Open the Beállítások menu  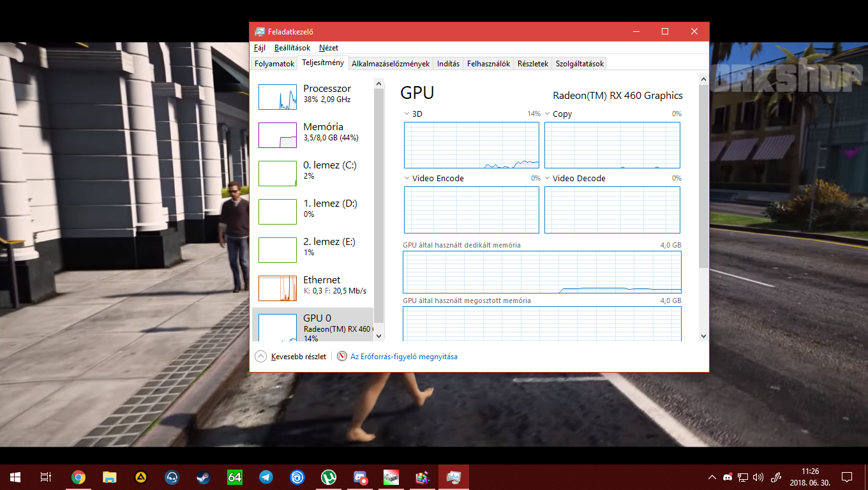coord(292,48)
